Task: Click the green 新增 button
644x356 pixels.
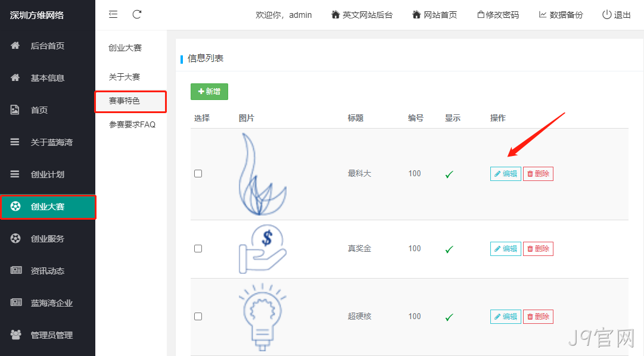Action: [x=209, y=92]
